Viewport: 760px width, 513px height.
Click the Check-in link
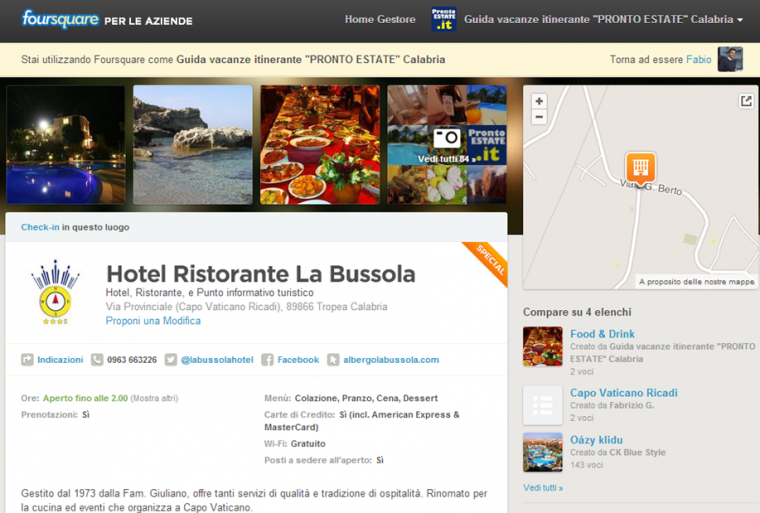click(40, 227)
